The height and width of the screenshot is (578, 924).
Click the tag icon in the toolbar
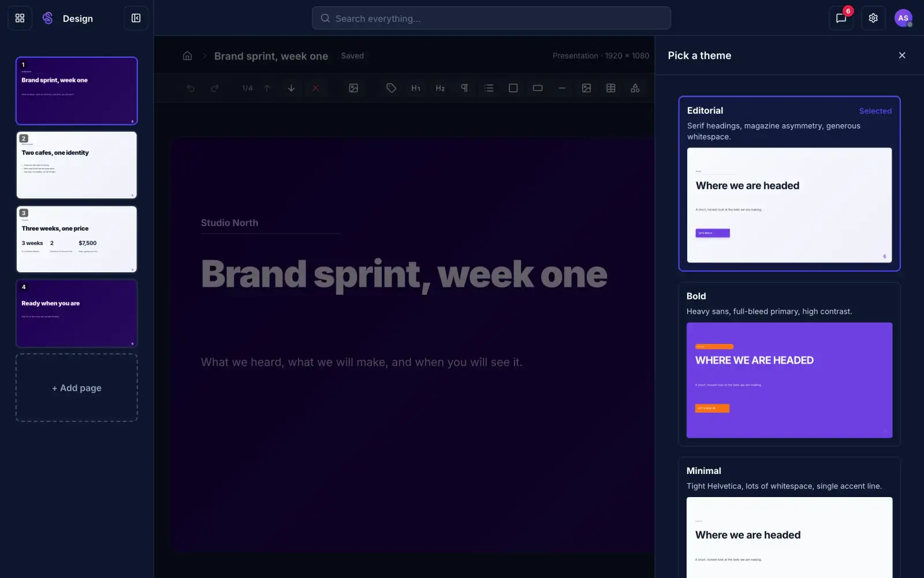coord(391,88)
